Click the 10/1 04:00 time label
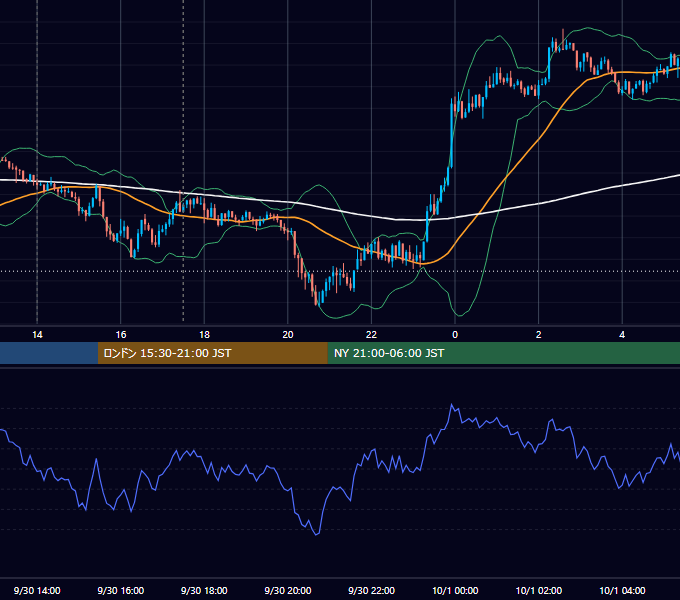Viewport: 680px width, 600px height. click(622, 590)
